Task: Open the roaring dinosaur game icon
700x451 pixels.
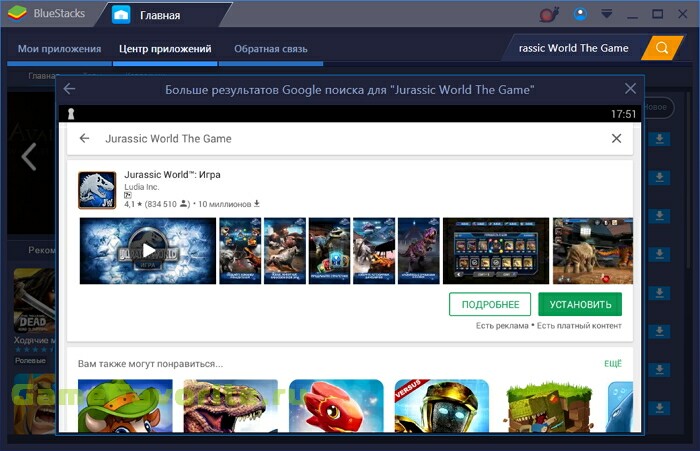Action: [x=231, y=406]
